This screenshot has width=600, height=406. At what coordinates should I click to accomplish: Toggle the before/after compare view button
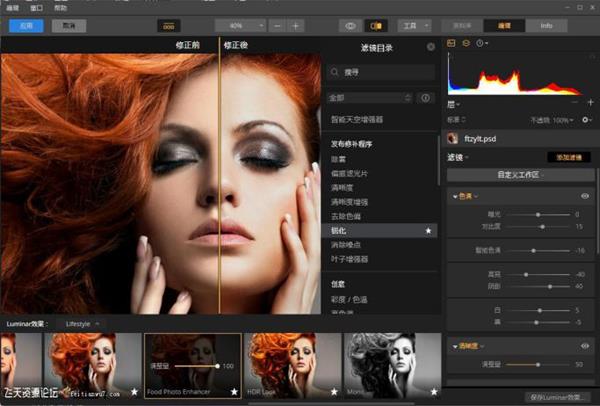coord(376,24)
